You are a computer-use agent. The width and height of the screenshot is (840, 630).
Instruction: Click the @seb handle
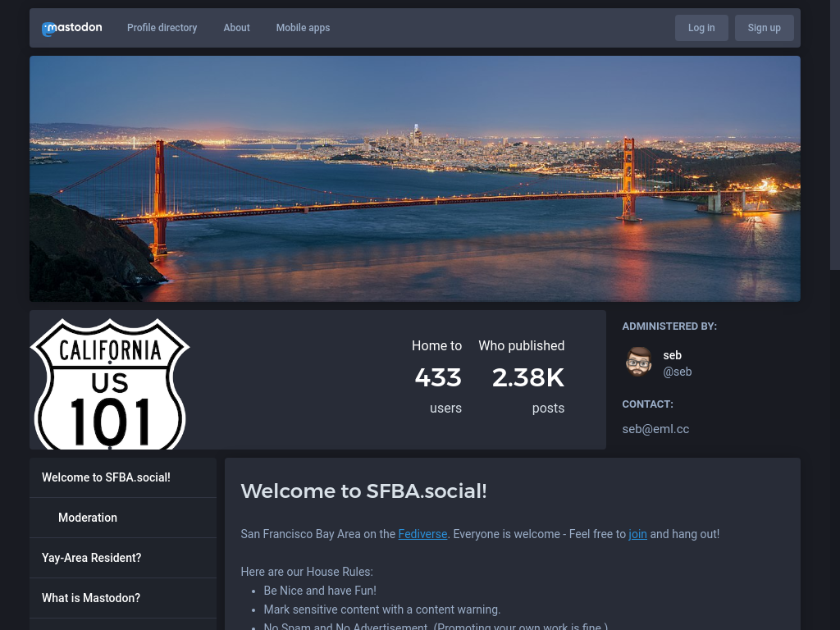click(677, 372)
